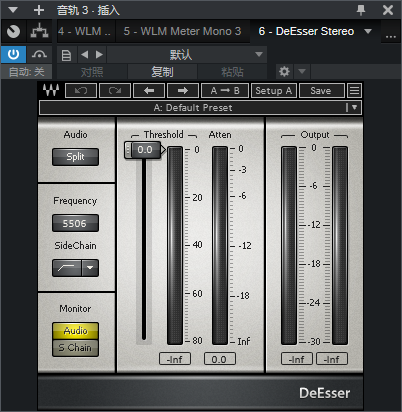Viewport: 402px width, 412px height.
Task: Click the left Output meter bar
Action: (289, 245)
